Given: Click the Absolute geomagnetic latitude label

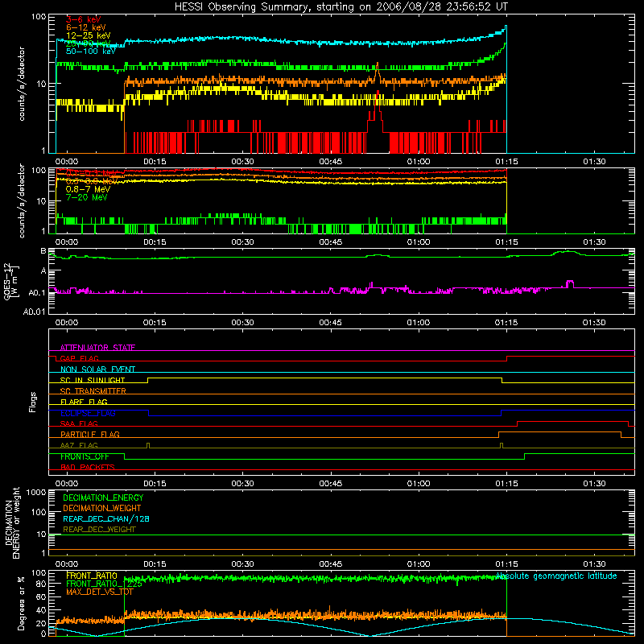Looking at the screenshot, I should (x=556, y=576).
